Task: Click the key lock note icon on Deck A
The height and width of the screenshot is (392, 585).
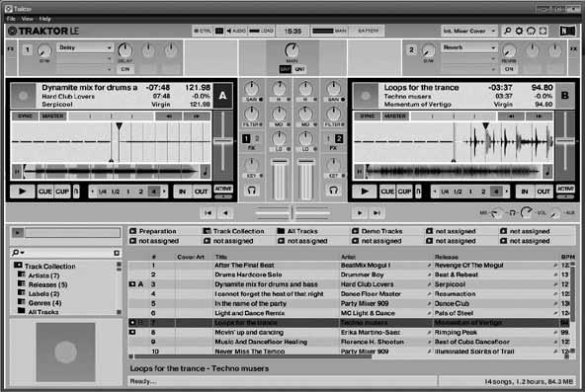Action: tap(205, 172)
